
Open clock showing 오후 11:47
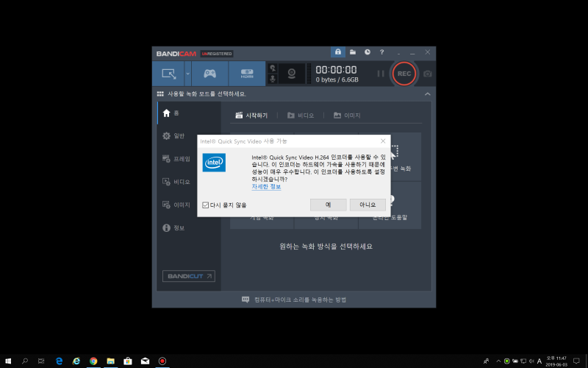click(x=556, y=361)
